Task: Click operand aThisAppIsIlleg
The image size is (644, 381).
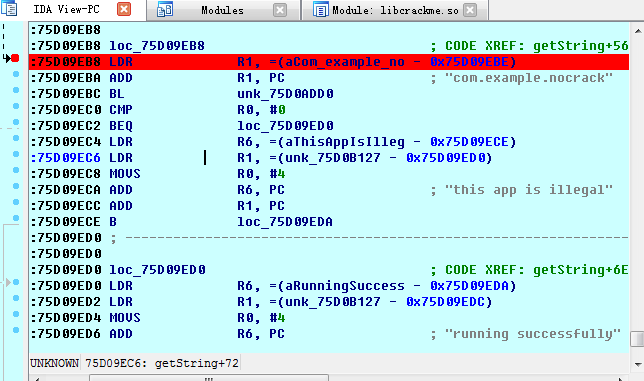Action: pyautogui.click(x=345, y=142)
